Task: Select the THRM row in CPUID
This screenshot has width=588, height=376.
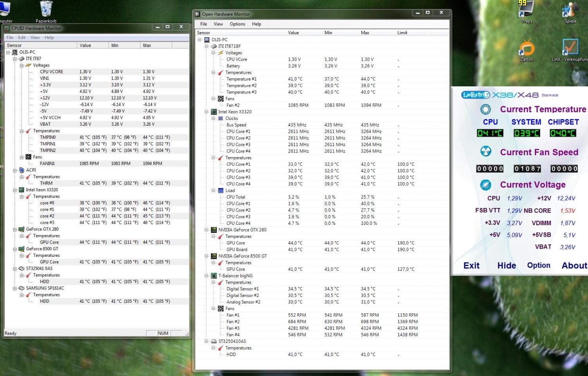Action: 97,183
